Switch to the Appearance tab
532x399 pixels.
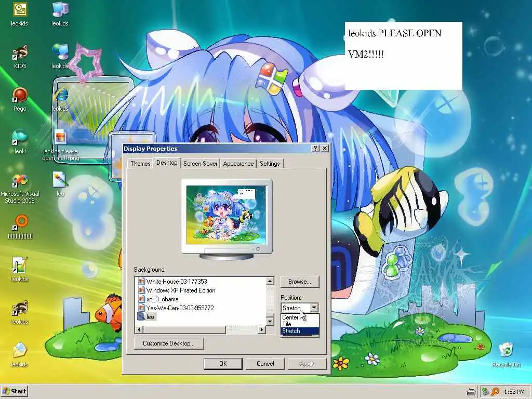point(238,164)
